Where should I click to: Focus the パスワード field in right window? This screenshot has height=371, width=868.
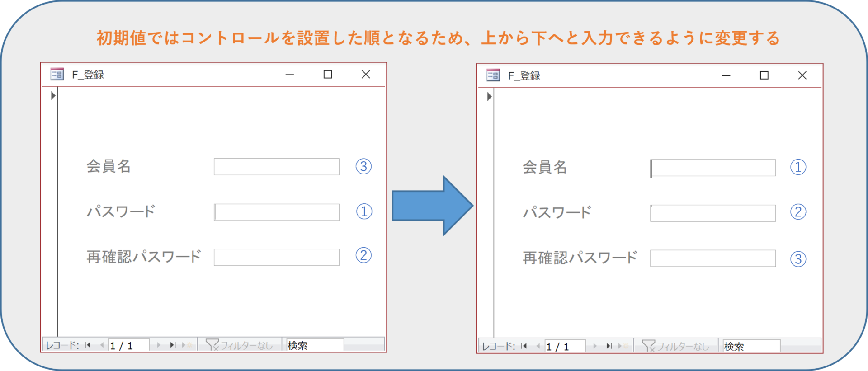point(712,213)
